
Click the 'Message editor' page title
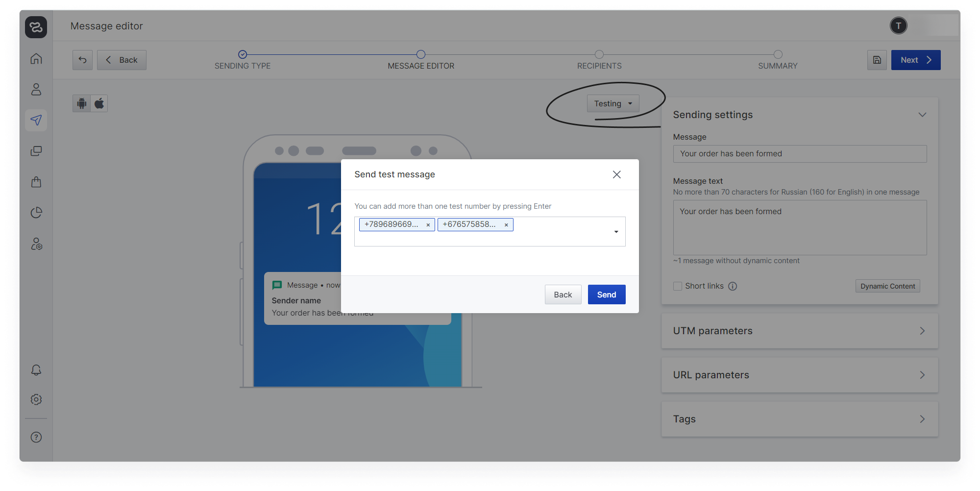[107, 26]
